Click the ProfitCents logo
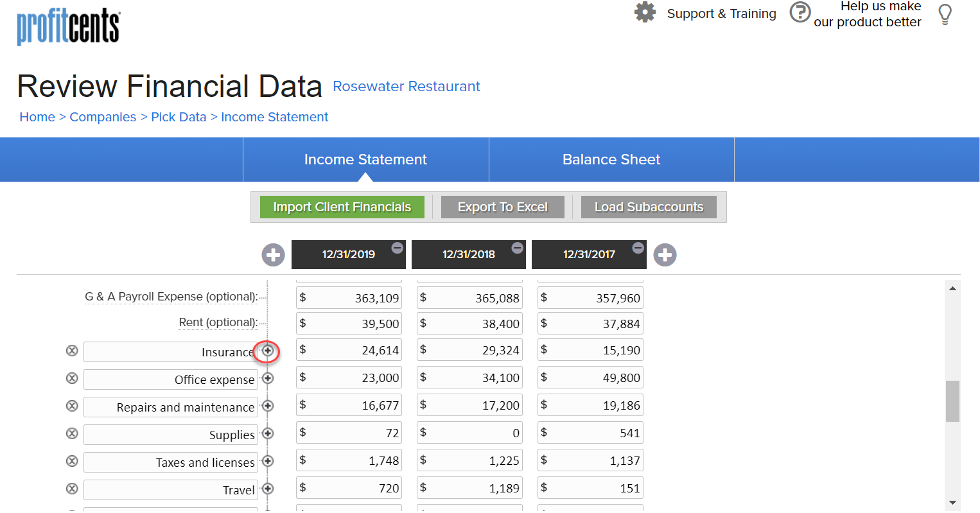The width and height of the screenshot is (980, 513). (68, 28)
